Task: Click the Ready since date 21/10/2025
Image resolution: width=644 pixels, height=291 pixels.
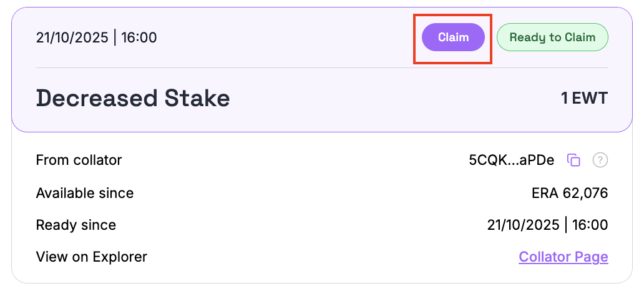Action: pos(522,225)
